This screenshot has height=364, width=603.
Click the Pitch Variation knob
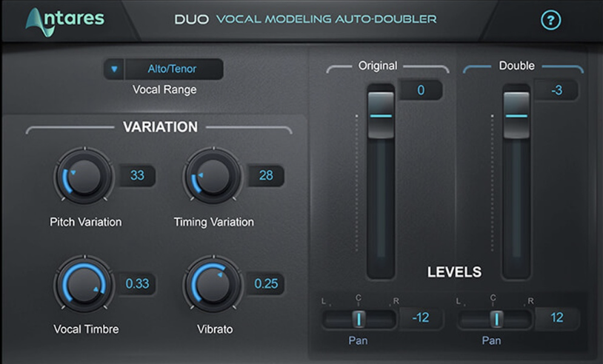pyautogui.click(x=84, y=176)
